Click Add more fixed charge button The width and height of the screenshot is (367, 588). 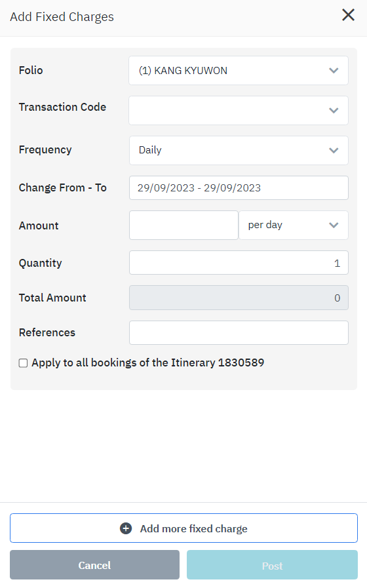[x=183, y=528]
